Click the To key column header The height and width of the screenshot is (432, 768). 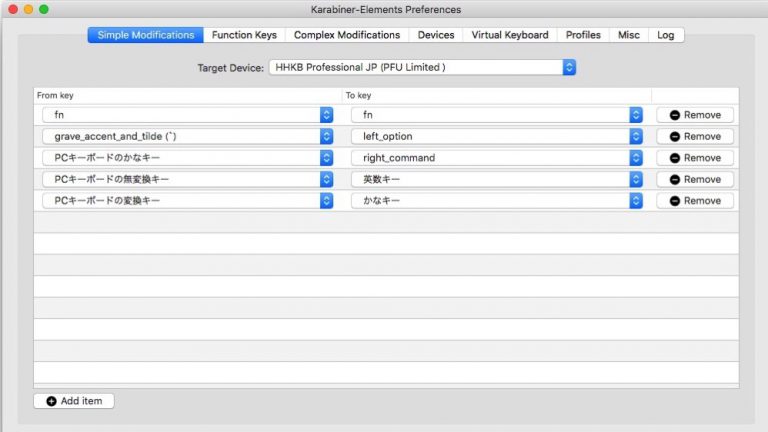[497, 95]
